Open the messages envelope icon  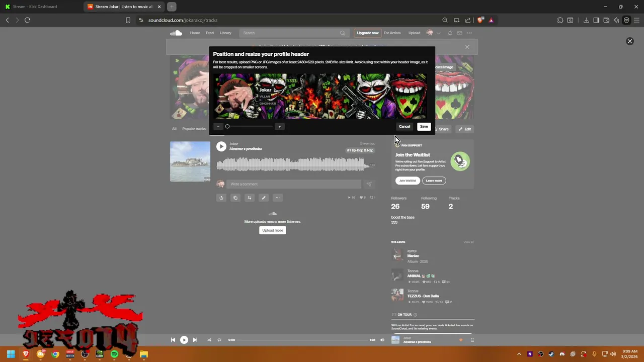pos(459,33)
